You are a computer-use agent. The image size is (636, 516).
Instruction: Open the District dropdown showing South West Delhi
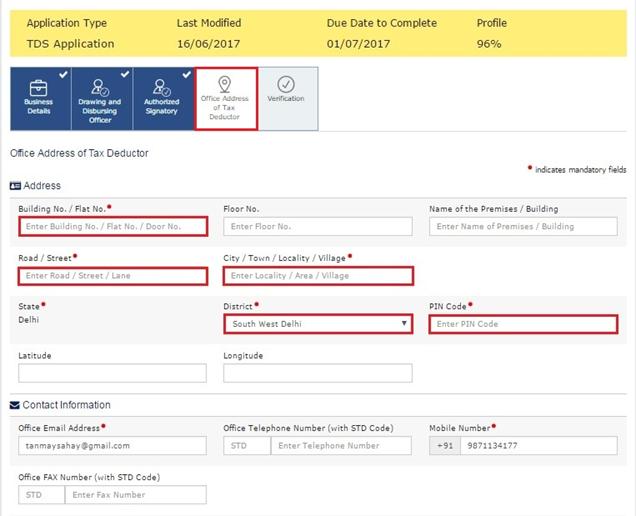tap(318, 324)
